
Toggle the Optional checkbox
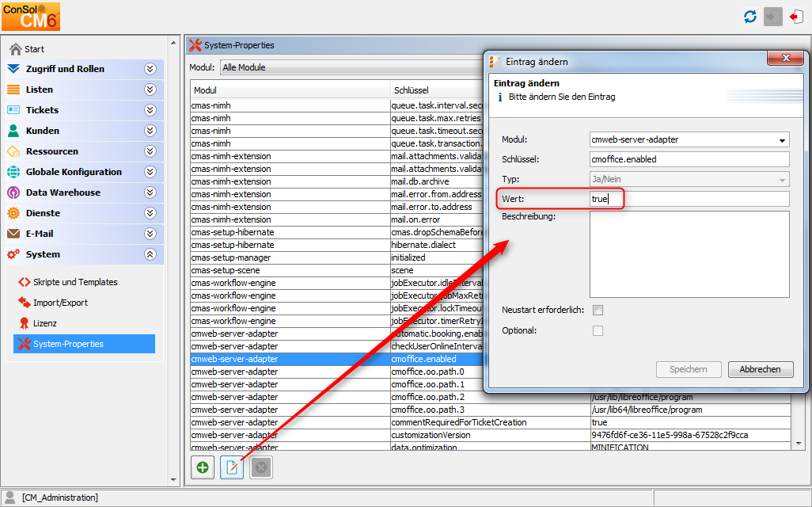598,330
